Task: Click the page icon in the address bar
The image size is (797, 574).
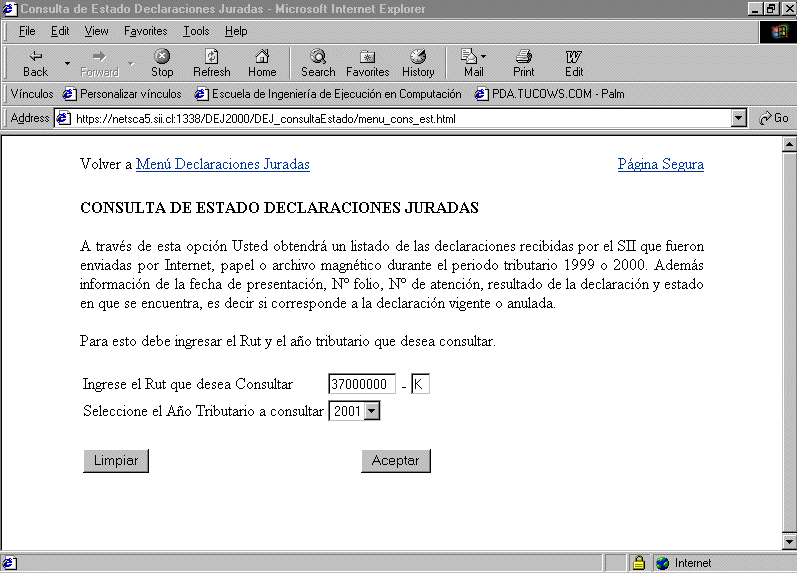Action: (x=64, y=118)
